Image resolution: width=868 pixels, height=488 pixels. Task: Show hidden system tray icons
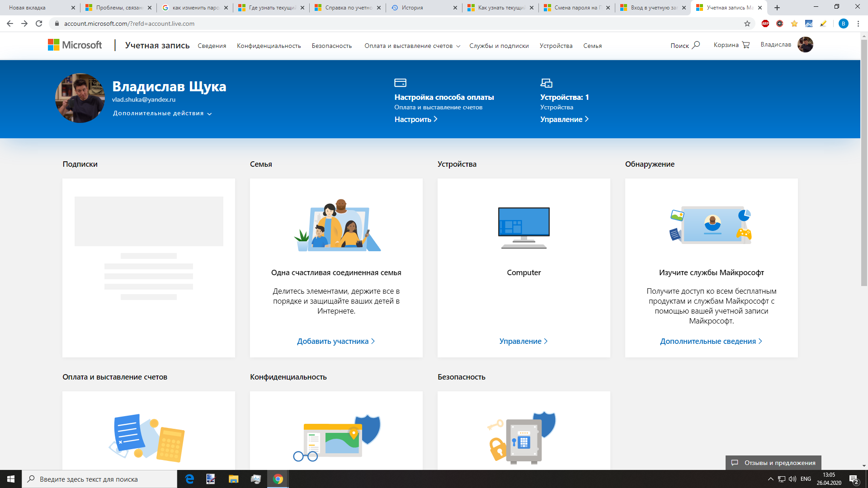(x=771, y=479)
